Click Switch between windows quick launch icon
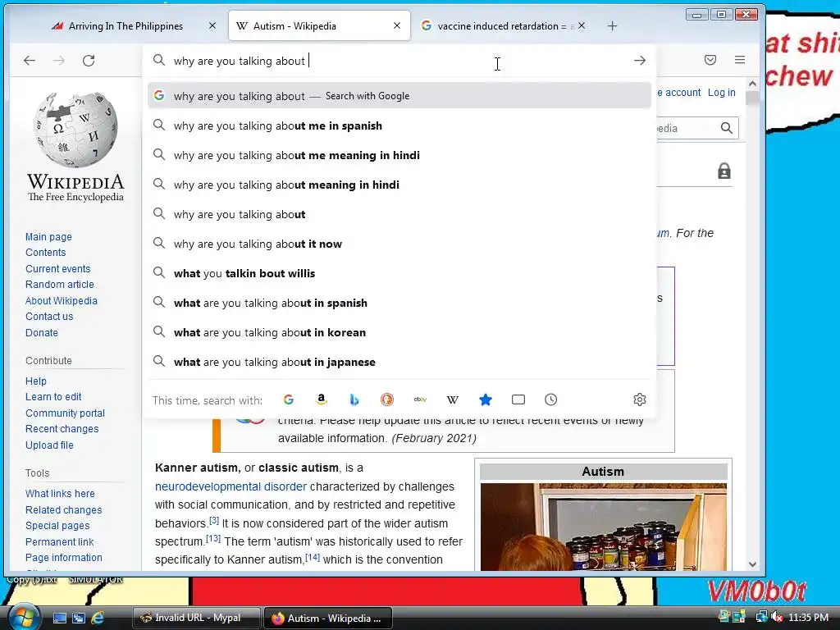This screenshot has width=840, height=630. (x=78, y=618)
